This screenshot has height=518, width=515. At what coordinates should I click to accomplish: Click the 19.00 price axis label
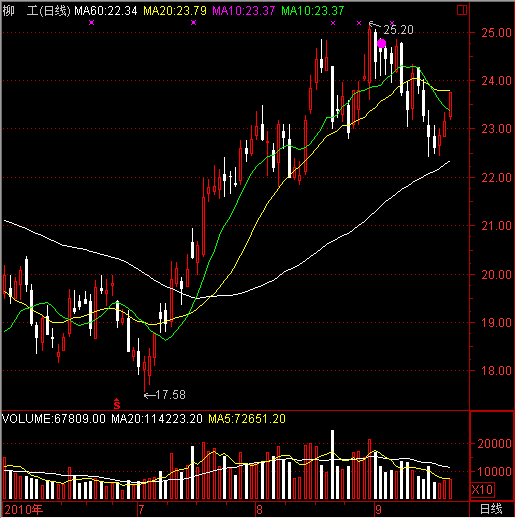(496, 323)
